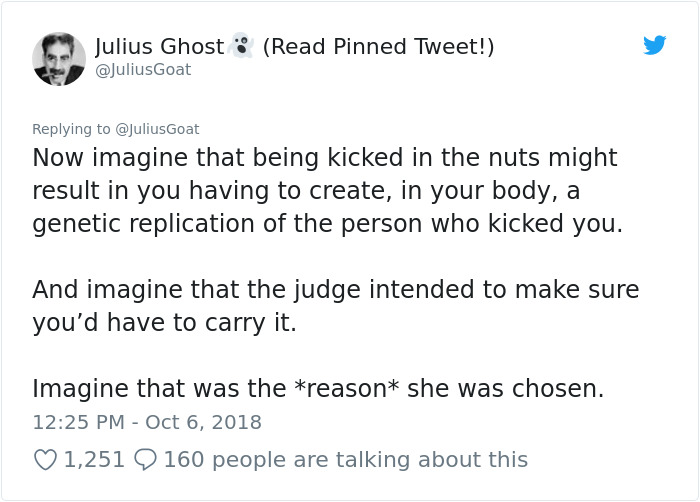Click the paragraph starting "And imagine that the judge"

coord(335,306)
